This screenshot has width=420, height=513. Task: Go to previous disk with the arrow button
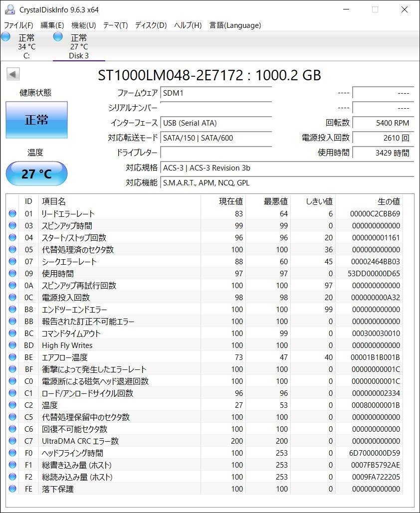coord(13,74)
